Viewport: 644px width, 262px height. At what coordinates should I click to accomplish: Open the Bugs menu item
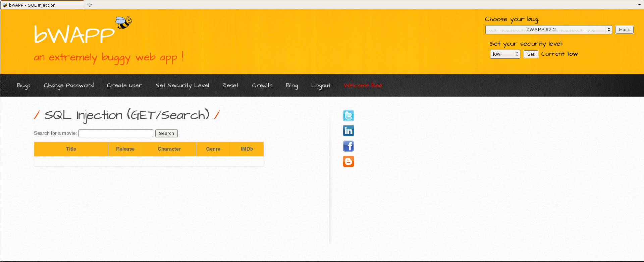point(24,86)
